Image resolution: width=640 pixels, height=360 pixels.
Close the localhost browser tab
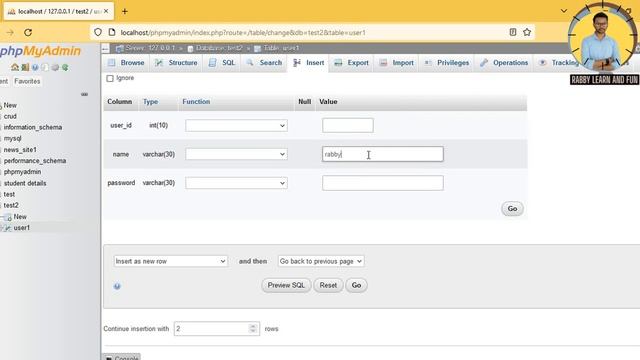[106, 11]
